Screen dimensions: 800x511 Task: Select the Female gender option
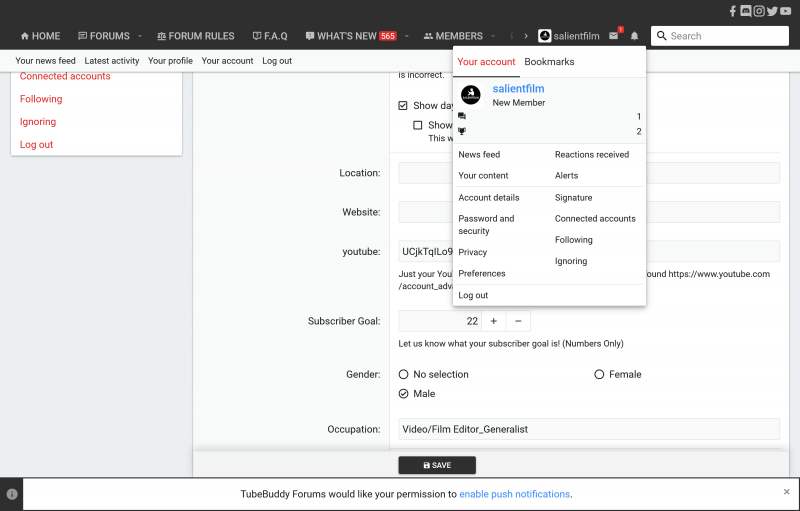[600, 374]
